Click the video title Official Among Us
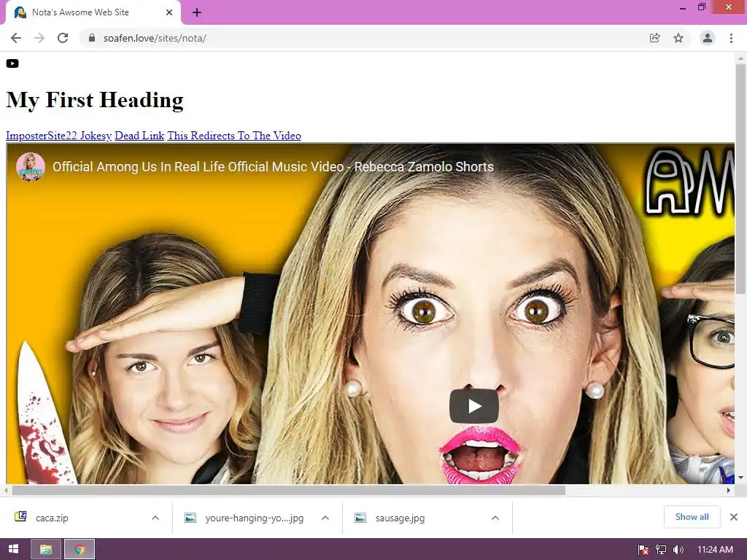The height and width of the screenshot is (560, 747). [273, 167]
